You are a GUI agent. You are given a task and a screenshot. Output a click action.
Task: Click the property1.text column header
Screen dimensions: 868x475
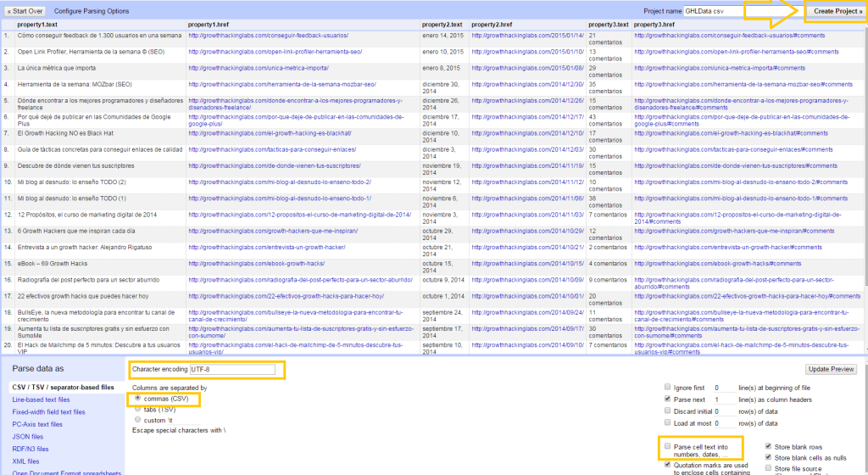pyautogui.click(x=37, y=25)
